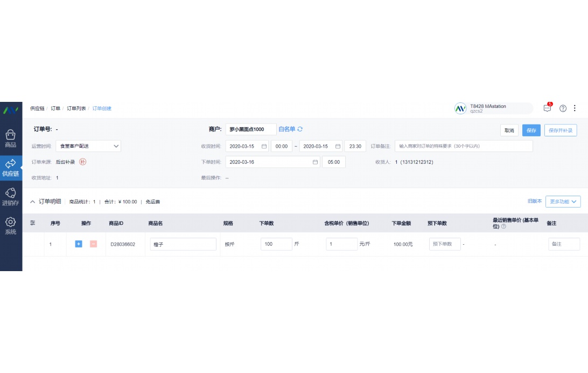The height and width of the screenshot is (373, 588).
Task: Click the 取消 button
Action: [x=509, y=130]
